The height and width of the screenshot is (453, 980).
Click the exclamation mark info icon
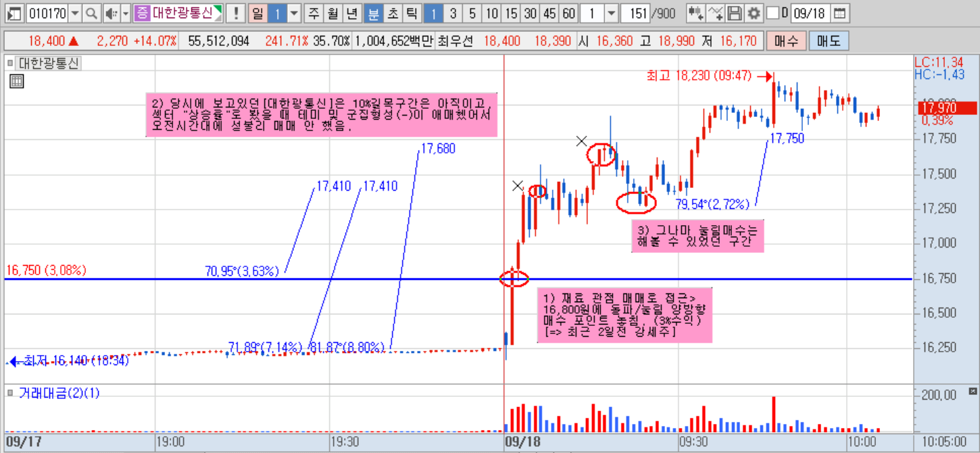(x=236, y=13)
